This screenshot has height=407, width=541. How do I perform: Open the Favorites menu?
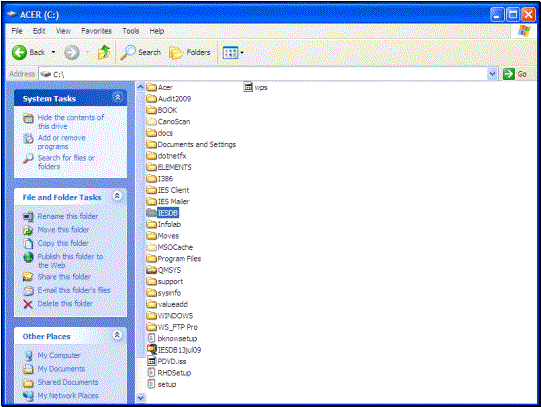96,31
